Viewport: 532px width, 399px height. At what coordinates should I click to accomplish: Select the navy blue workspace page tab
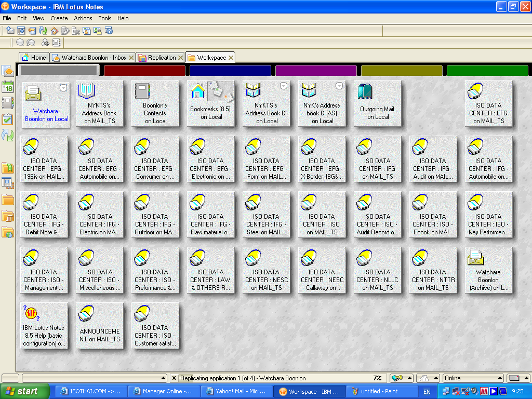(x=230, y=70)
